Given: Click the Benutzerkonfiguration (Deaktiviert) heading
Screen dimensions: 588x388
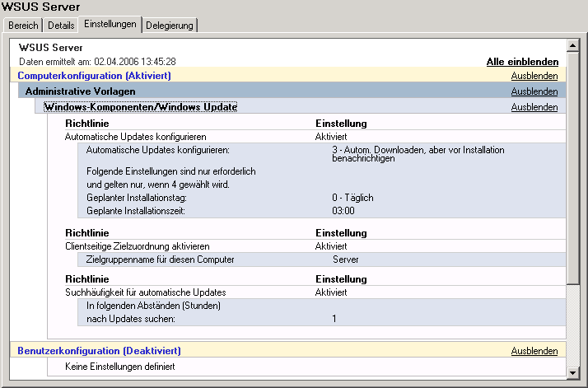Looking at the screenshot, I should 99,351.
